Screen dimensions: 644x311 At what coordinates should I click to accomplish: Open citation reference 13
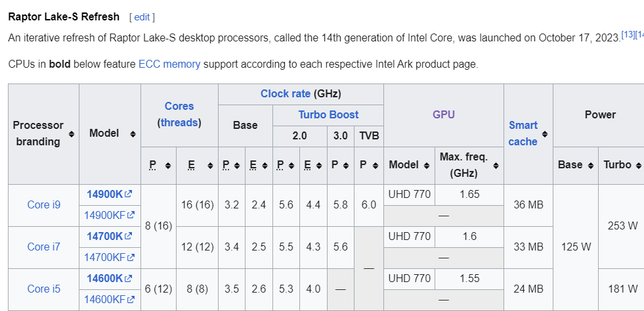point(628,35)
